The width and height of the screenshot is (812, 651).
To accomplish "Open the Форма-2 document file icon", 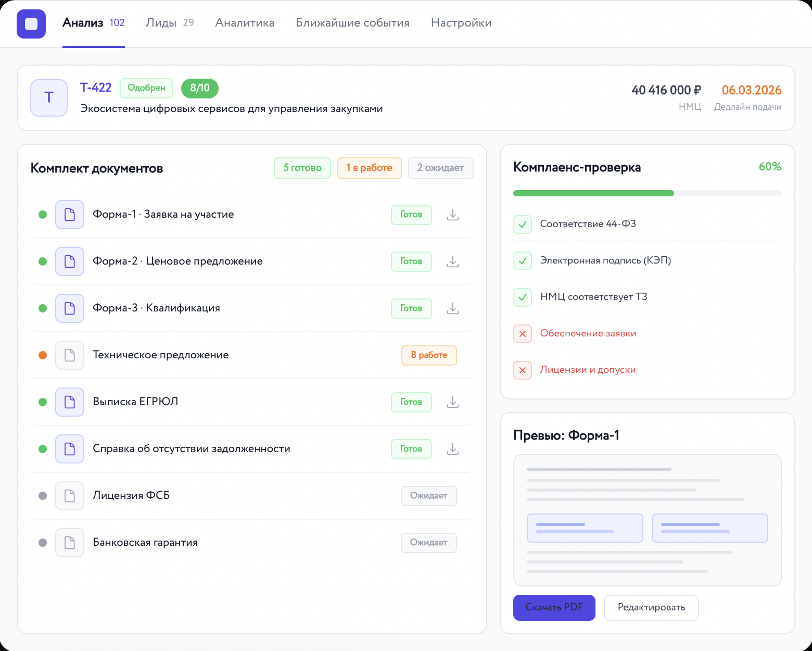I will tap(69, 261).
